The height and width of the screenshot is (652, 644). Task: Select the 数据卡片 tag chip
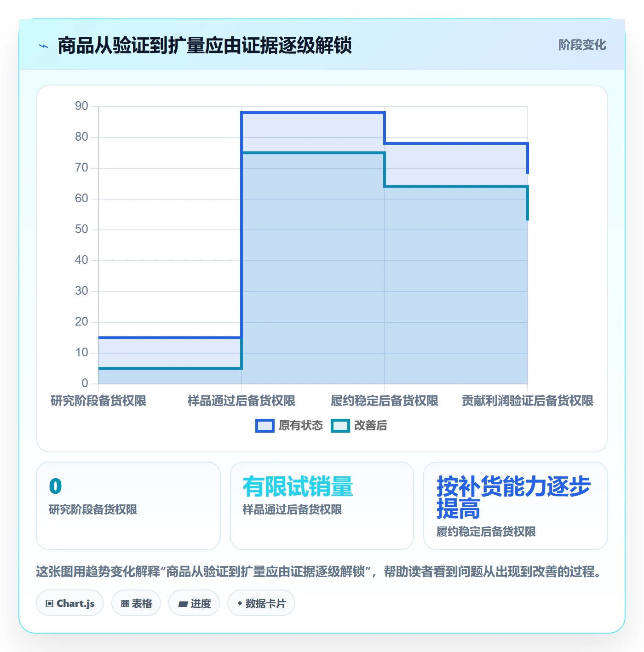pos(261,603)
